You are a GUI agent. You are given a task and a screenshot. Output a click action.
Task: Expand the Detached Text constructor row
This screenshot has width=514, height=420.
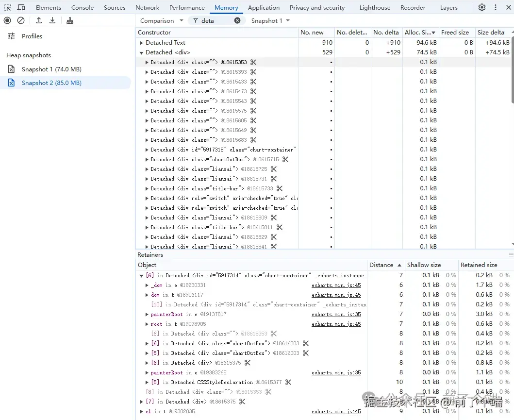(x=141, y=43)
